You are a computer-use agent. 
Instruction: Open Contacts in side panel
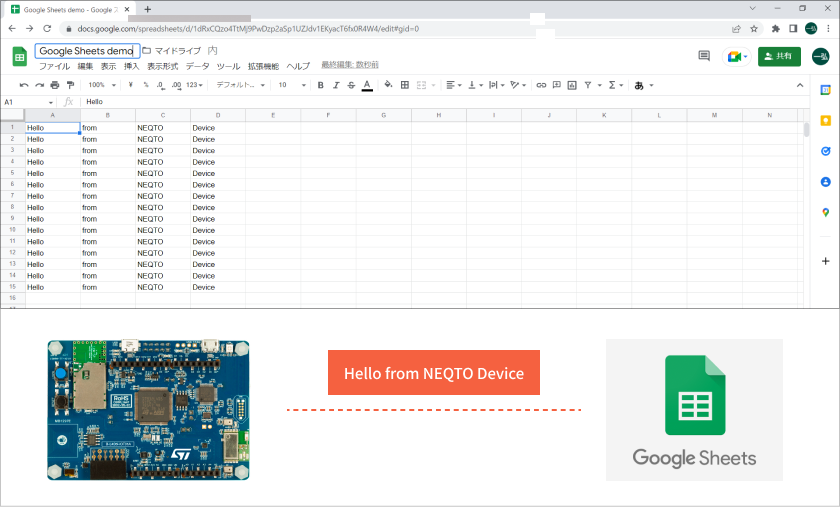(825, 182)
